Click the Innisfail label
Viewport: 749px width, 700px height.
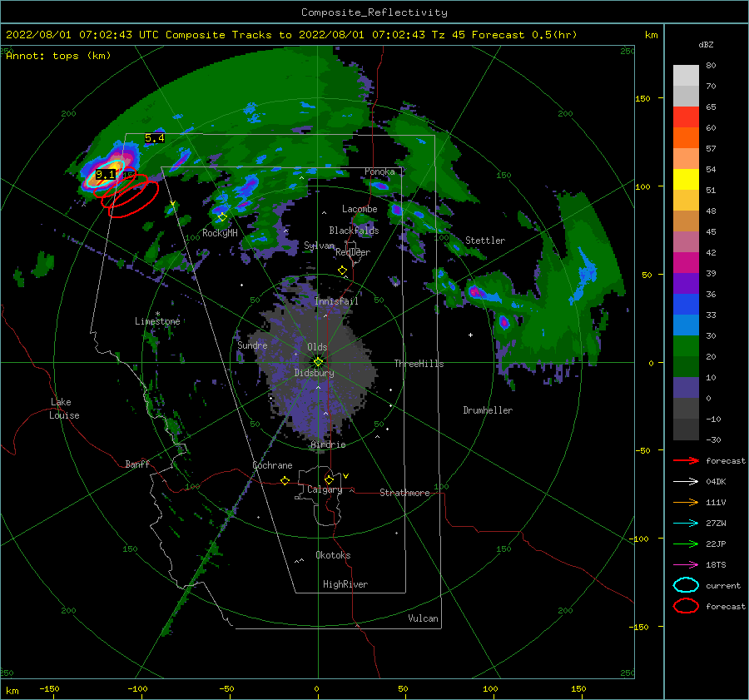[336, 301]
